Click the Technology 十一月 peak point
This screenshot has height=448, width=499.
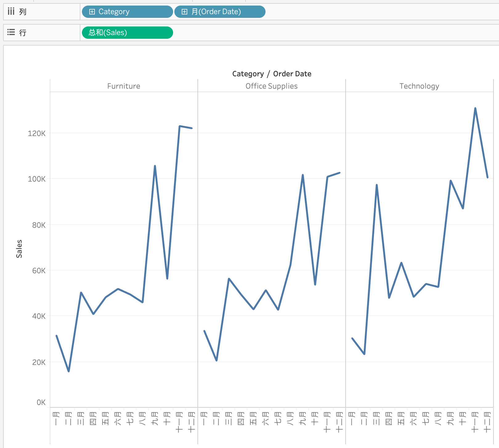[x=475, y=108]
